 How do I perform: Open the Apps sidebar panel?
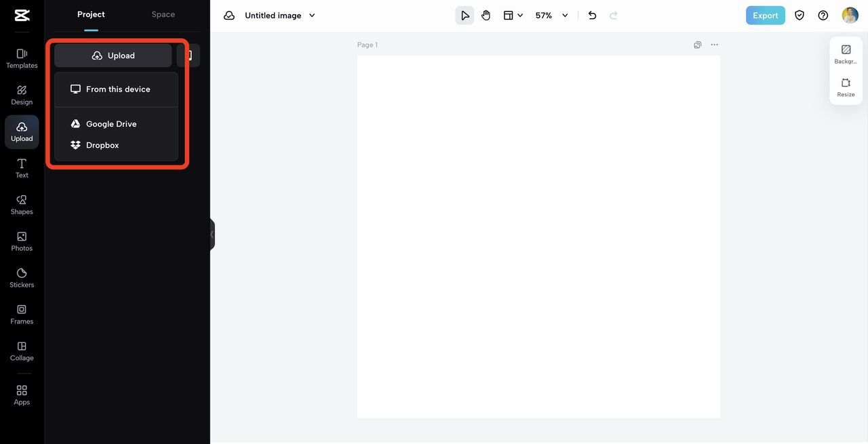click(22, 395)
